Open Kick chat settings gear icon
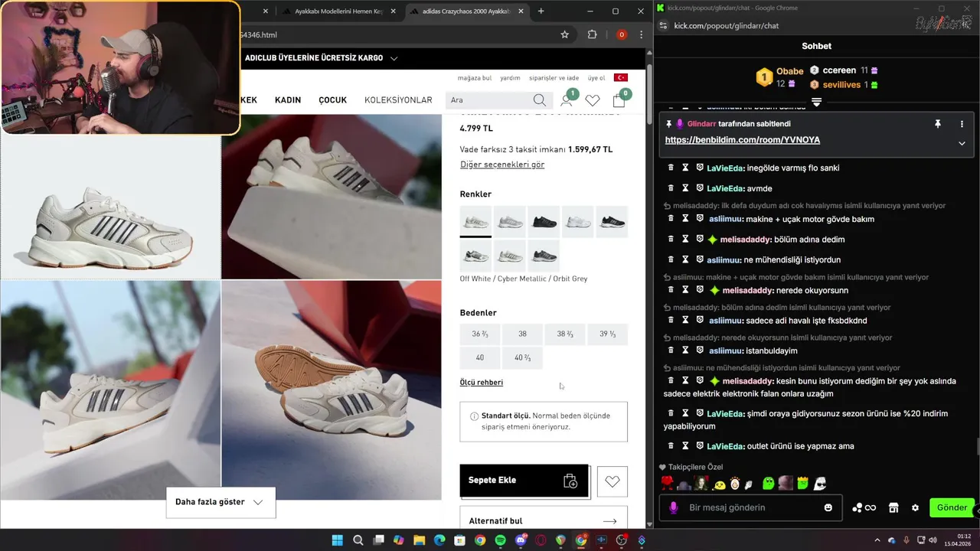This screenshot has width=980, height=551. click(x=915, y=507)
